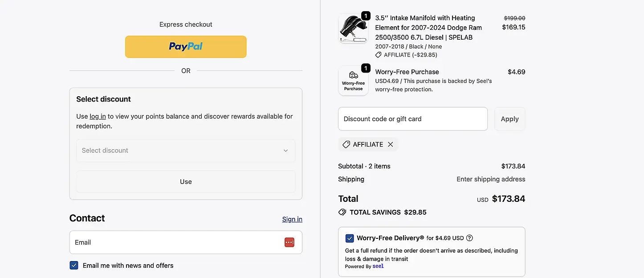644x278 pixels.
Task: Open the Worry-Free Delivery help tooltip
Action: pyautogui.click(x=469, y=238)
